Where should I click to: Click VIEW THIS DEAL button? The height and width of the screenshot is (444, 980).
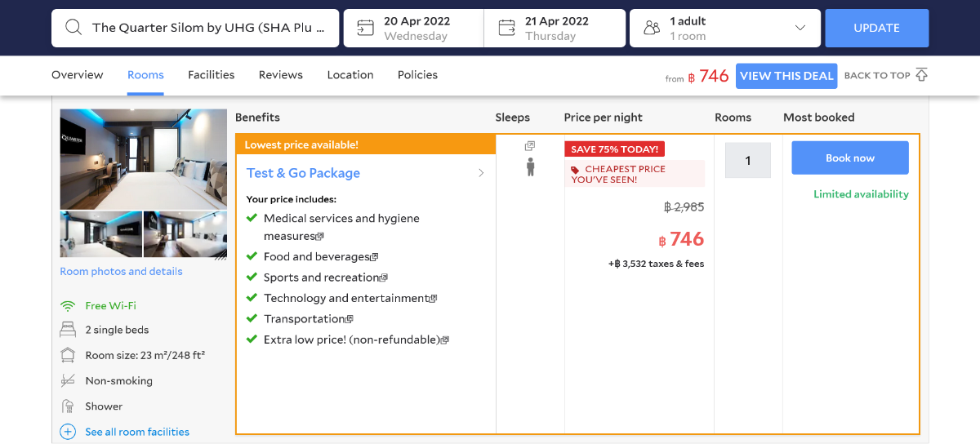786,76
